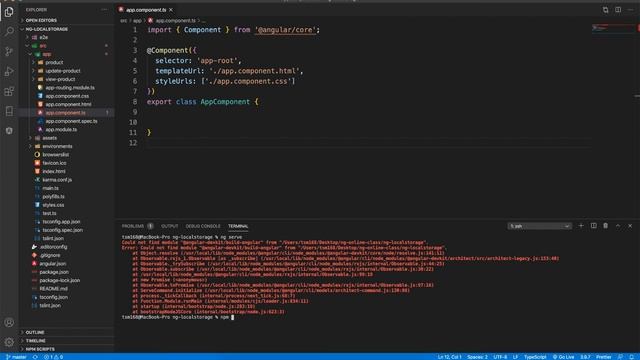Open app.component.spec.ts in the file tree
Screen dimensions: 640x360
(x=71, y=121)
